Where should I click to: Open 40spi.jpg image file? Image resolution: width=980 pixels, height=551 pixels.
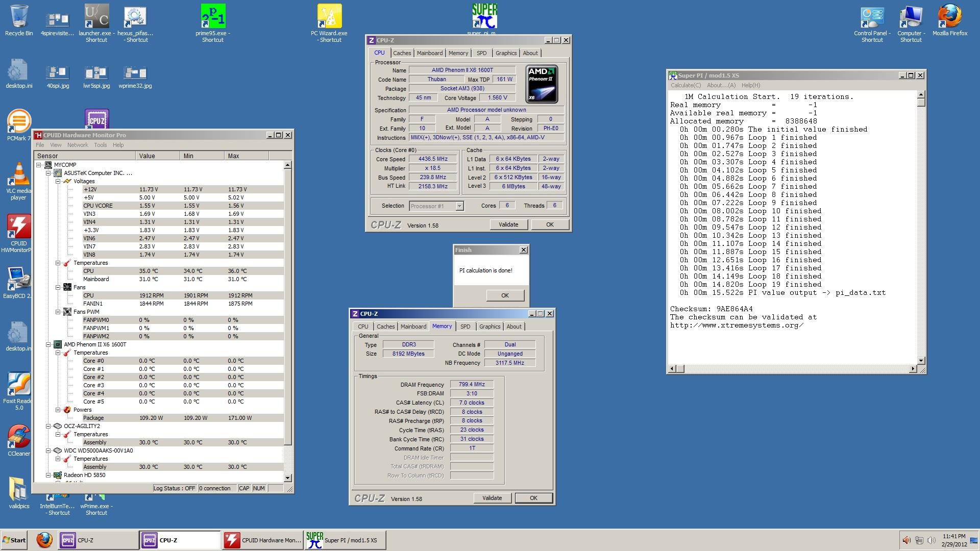[x=58, y=77]
